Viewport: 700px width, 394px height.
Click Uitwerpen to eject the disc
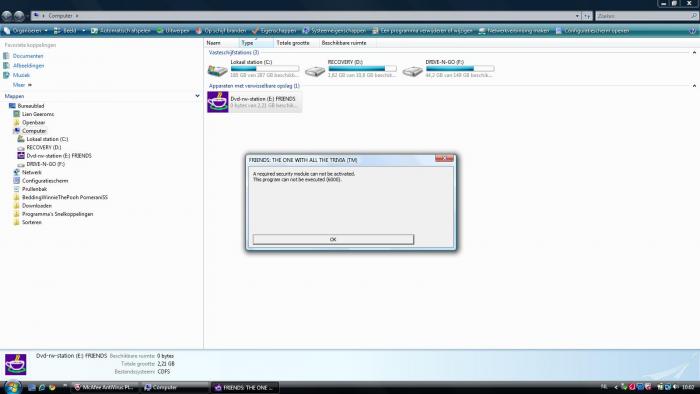[x=173, y=31]
